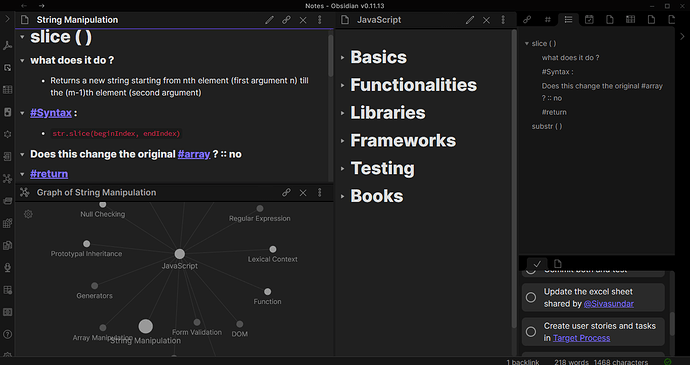Expand the left sidebar with the chevron

click(7, 19)
